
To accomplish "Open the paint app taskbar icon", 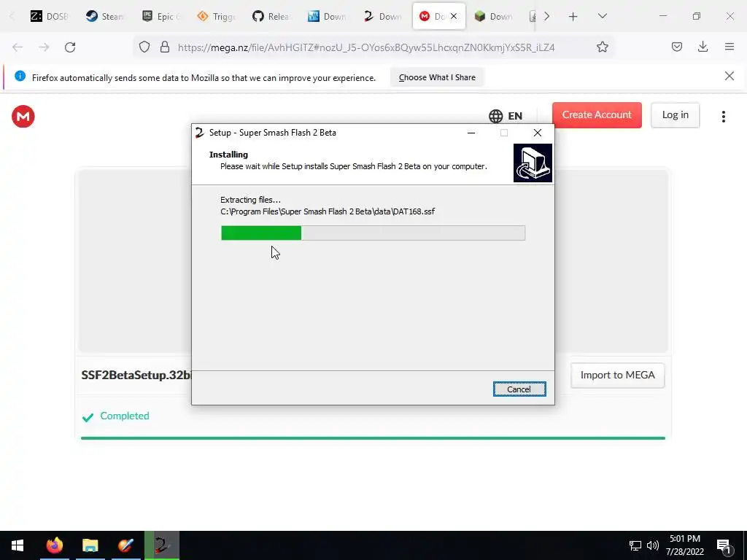I will pyautogui.click(x=125, y=545).
